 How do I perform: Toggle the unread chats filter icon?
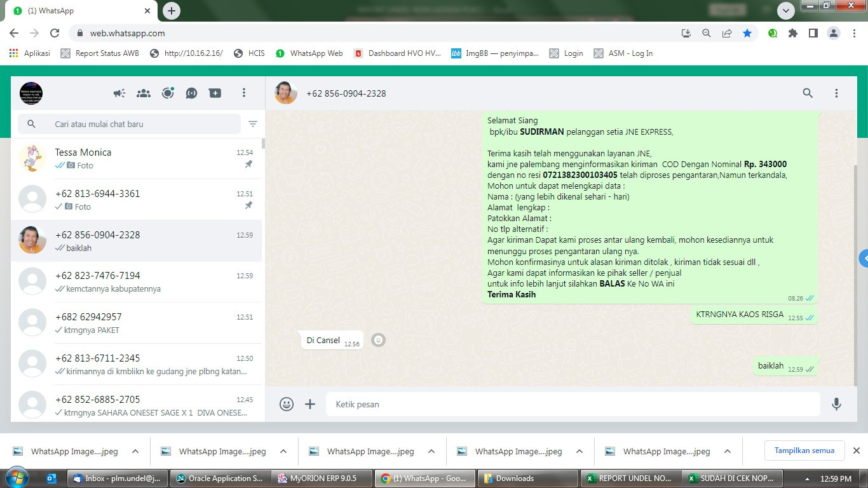pyautogui.click(x=253, y=124)
